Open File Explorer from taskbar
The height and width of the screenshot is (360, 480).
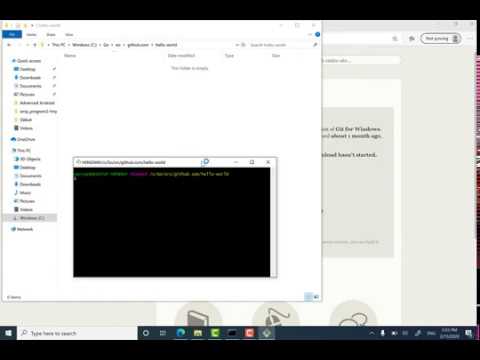click(198, 333)
